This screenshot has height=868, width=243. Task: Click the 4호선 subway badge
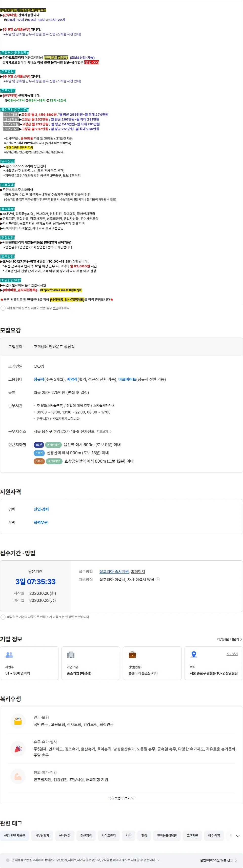[x=39, y=453]
